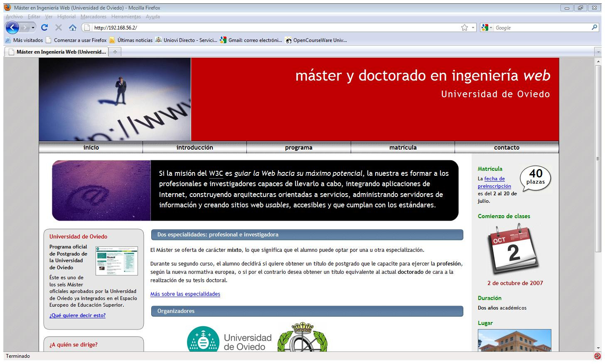This screenshot has width=605, height=364.
Task: Click the Comienzo de clases heading
Action: [504, 216]
